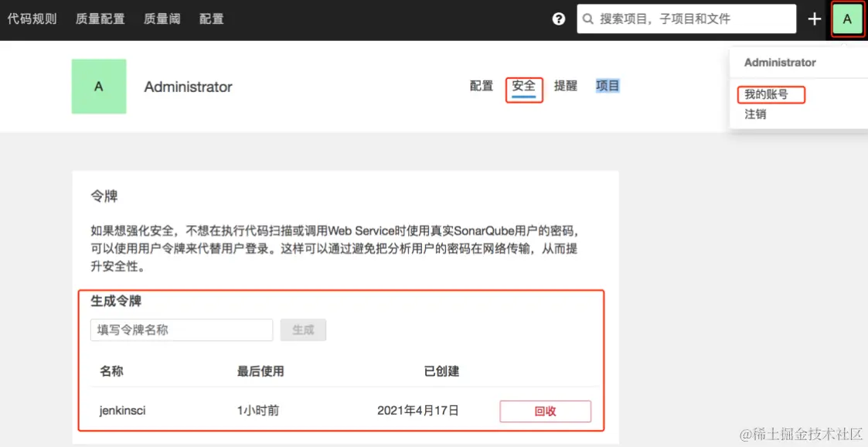Switch to the profile 配置 tab
Screen dimensions: 868x447
481,86
